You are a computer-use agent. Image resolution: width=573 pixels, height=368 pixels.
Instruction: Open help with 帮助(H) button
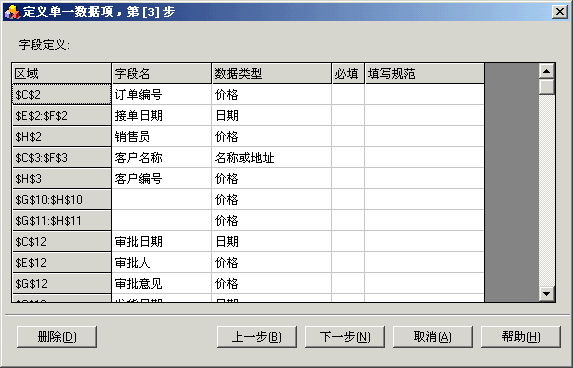point(521,337)
